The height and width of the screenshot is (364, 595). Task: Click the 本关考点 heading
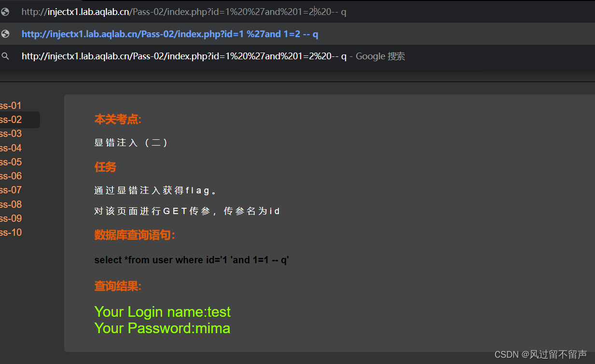pyautogui.click(x=118, y=120)
